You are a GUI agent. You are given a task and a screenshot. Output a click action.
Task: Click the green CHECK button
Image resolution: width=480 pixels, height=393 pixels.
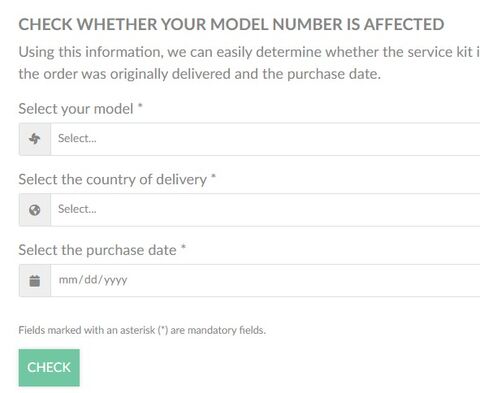[x=49, y=367]
